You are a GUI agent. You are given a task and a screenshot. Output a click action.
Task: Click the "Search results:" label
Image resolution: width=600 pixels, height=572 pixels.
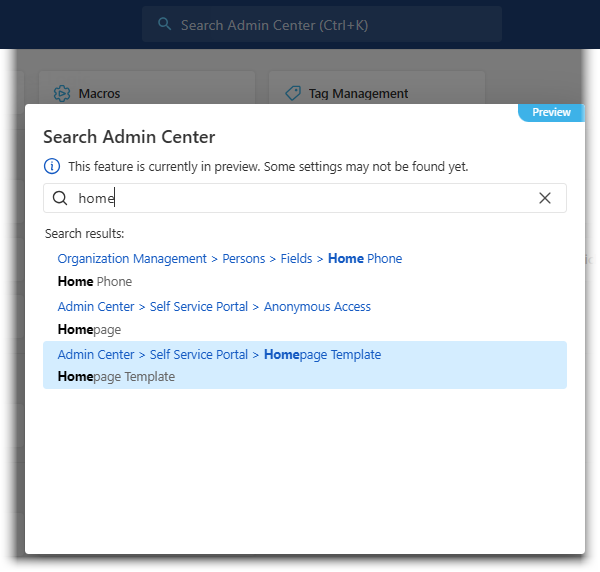[x=85, y=233]
